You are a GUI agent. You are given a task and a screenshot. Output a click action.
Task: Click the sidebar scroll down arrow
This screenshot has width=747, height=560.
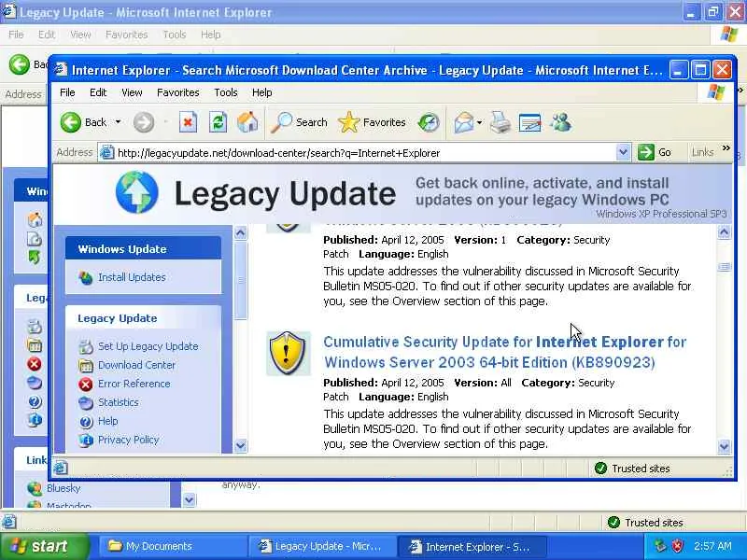[241, 446]
